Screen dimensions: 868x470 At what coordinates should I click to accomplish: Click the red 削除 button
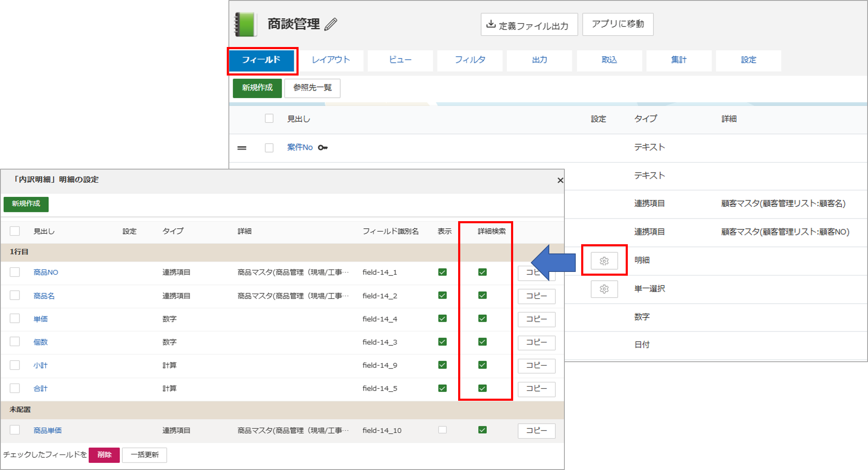(x=104, y=455)
